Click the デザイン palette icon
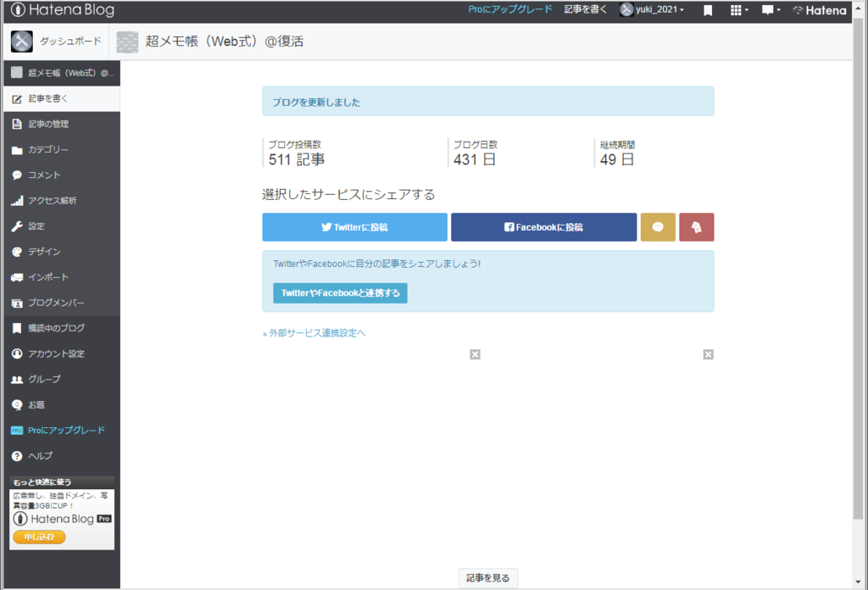 pyautogui.click(x=17, y=252)
